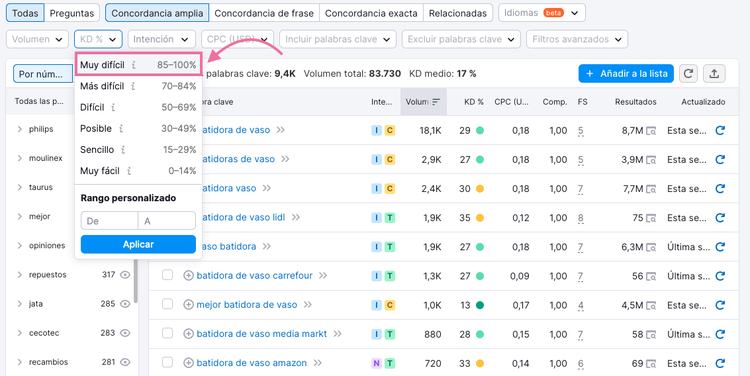Click the Volumen column sort icon

tap(436, 102)
